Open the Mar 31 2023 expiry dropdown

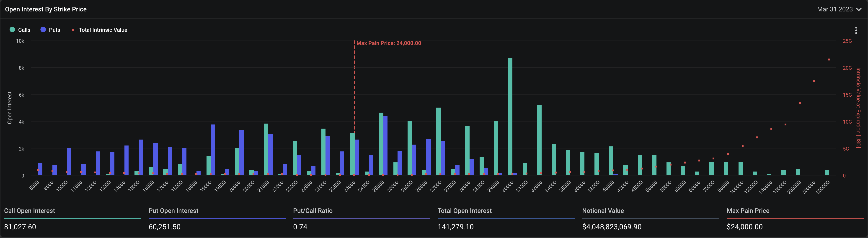pyautogui.click(x=839, y=9)
